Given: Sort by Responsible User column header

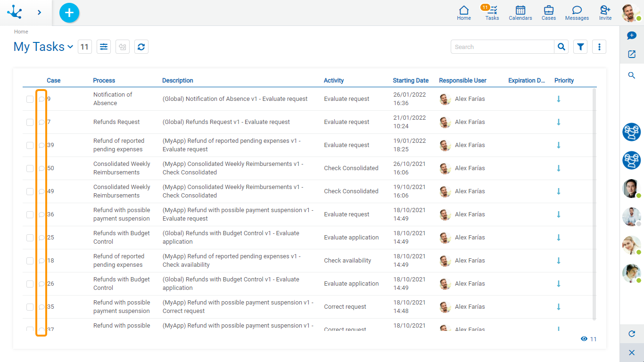Looking at the screenshot, I should click(x=462, y=81).
